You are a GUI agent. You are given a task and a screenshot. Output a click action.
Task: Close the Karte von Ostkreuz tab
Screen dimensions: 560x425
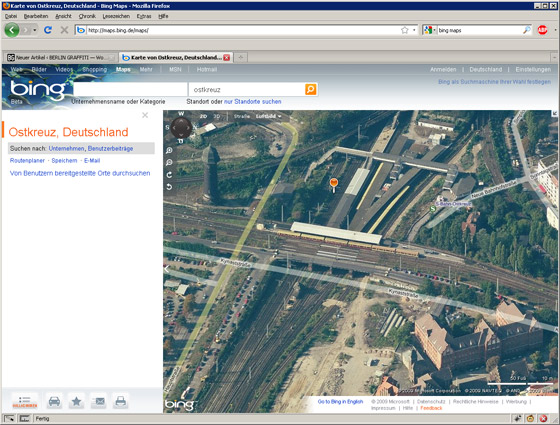coord(226,58)
